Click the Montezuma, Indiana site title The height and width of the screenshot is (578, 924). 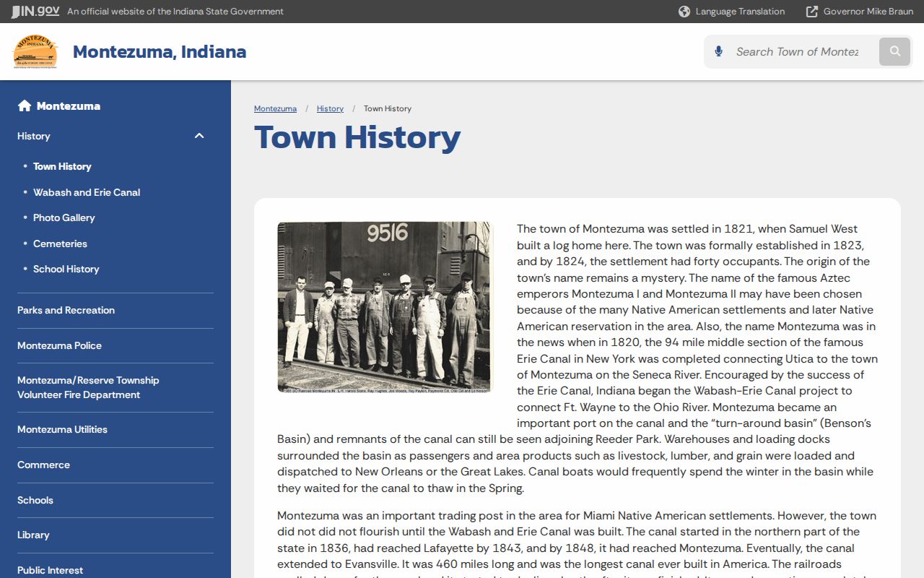160,51
